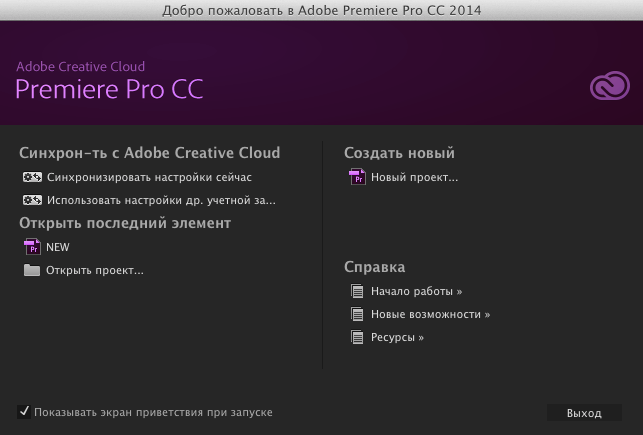The height and width of the screenshot is (435, 643).
Task: Uncheck Показывать экран приветствия при запуске
Action: tap(24, 412)
